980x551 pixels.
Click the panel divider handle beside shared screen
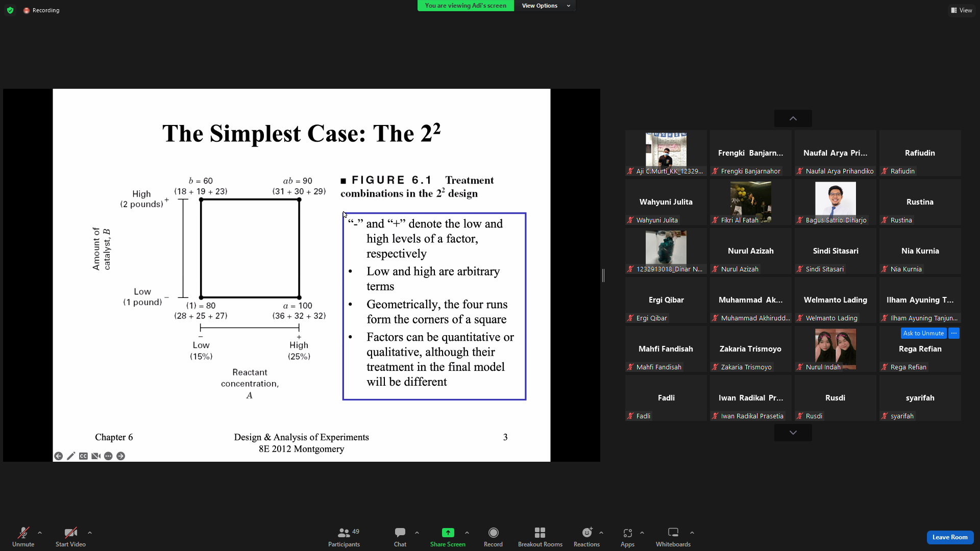[x=603, y=275]
